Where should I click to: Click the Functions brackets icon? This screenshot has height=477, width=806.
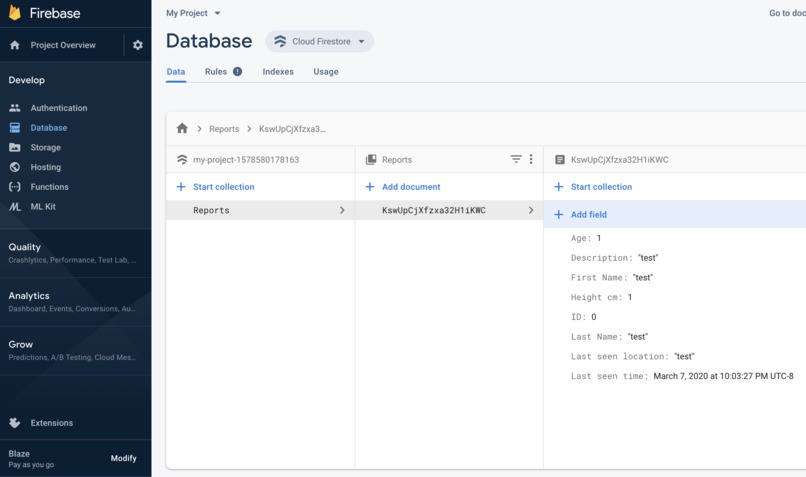click(x=15, y=187)
